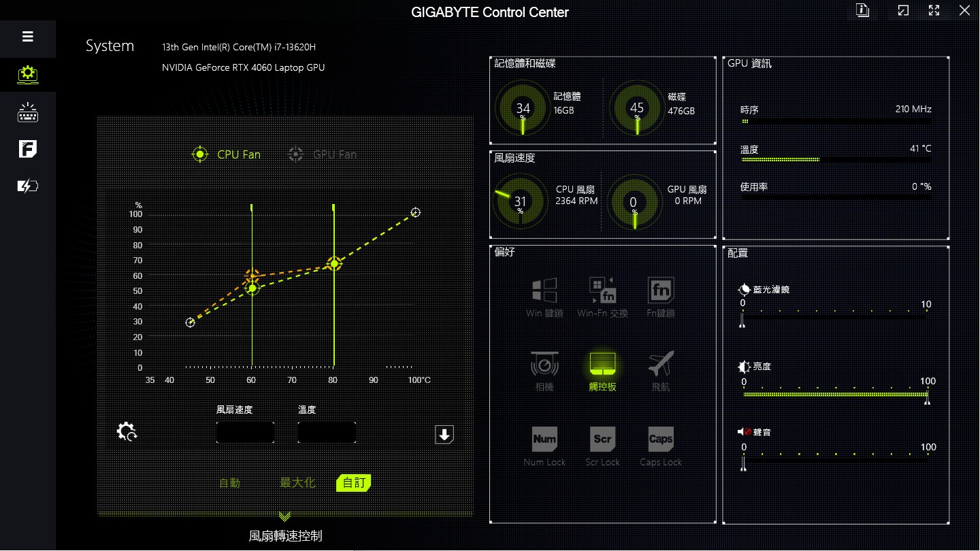Click the blue light filter icon
980x551 pixels.
point(745,290)
